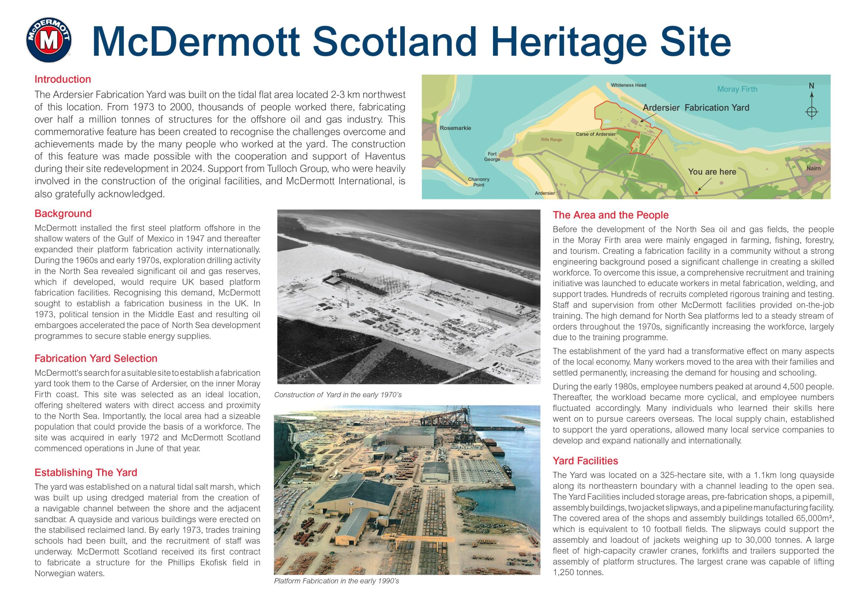Image resolution: width=868 pixels, height=612 pixels.
Task: Click the 'Yard Facilities' heading
Action: coord(585,461)
